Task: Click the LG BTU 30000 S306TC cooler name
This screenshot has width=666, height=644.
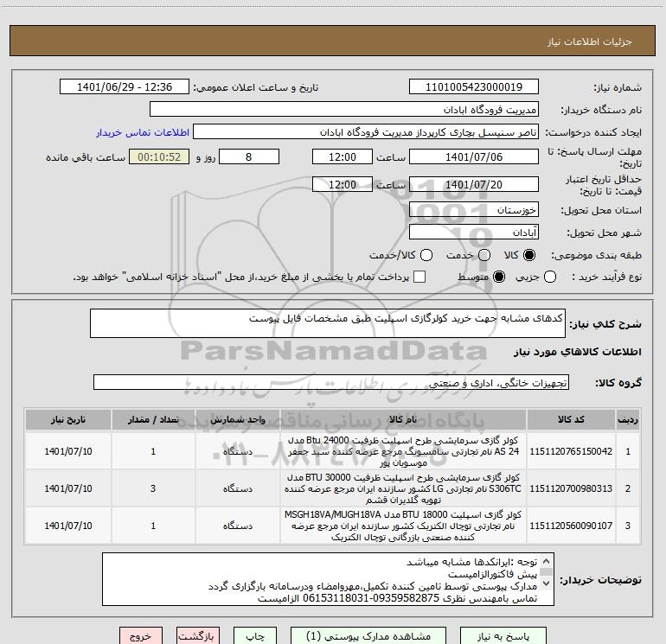Action: [403, 488]
